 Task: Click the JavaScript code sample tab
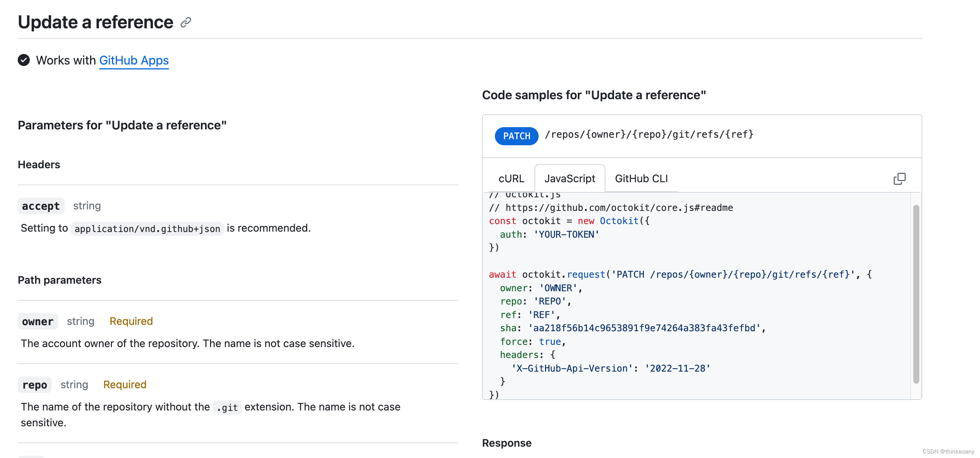(569, 178)
